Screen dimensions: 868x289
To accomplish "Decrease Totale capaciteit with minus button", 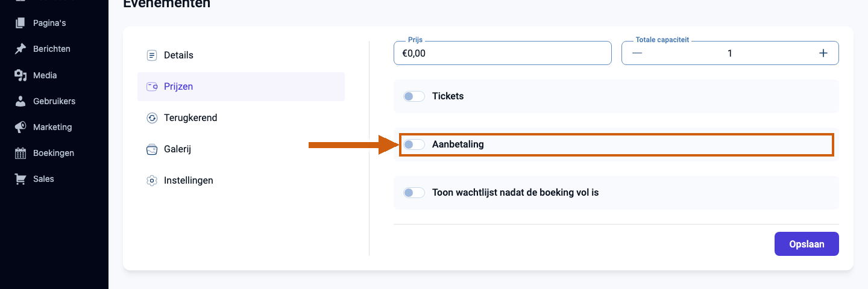I will click(x=637, y=53).
